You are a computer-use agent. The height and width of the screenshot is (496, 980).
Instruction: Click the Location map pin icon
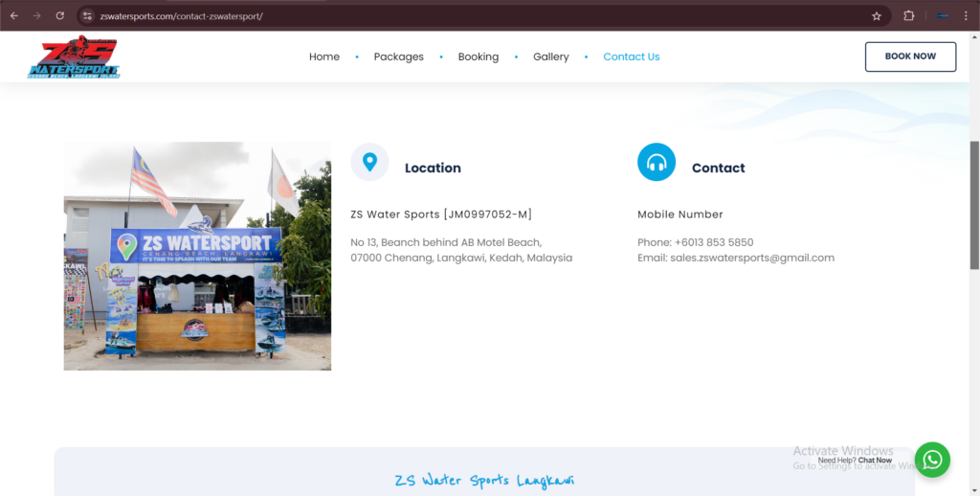point(369,162)
